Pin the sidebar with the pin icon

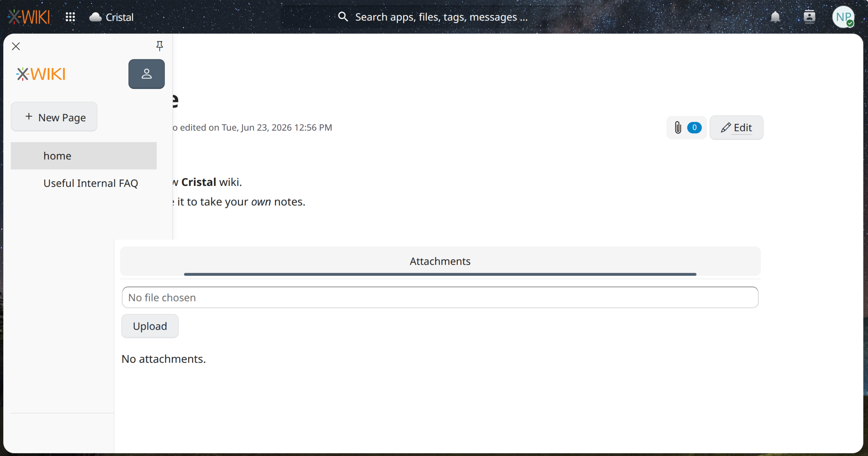(159, 46)
